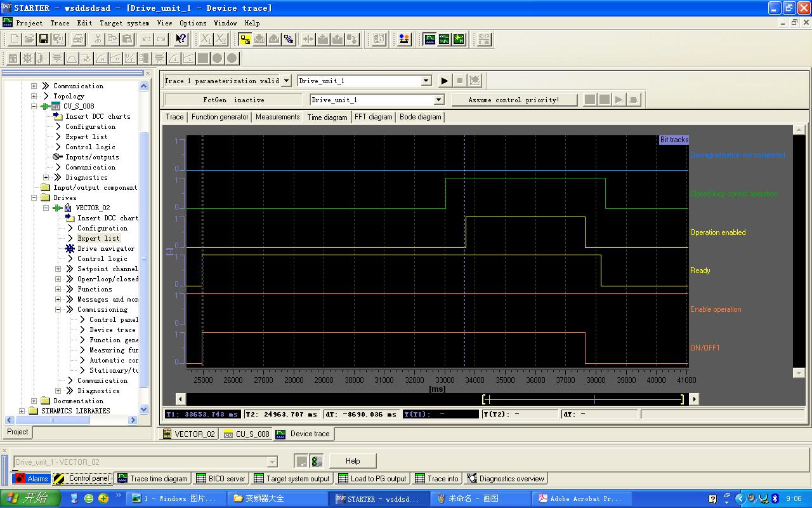Toggle the Alarms panel at bottom

[31, 479]
